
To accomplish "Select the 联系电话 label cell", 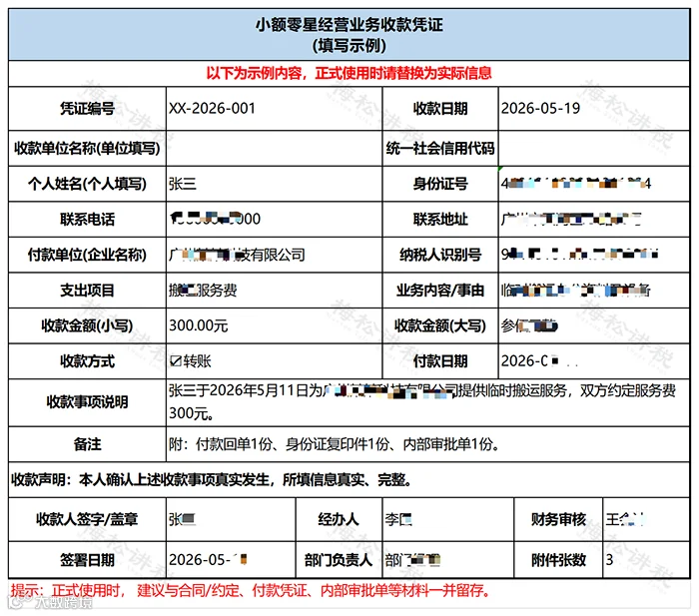I will pos(88,220).
